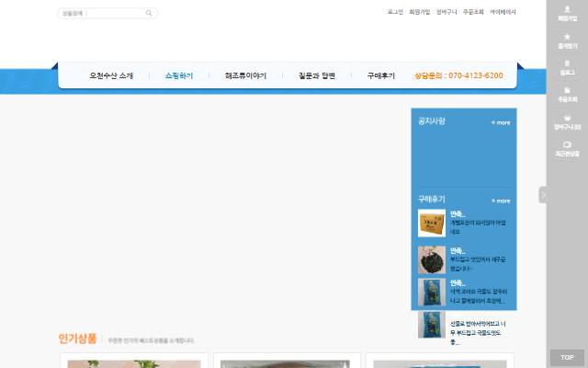Open the second popular product card image
Screen dimensions: 588x368
pyautogui.click(x=285, y=364)
